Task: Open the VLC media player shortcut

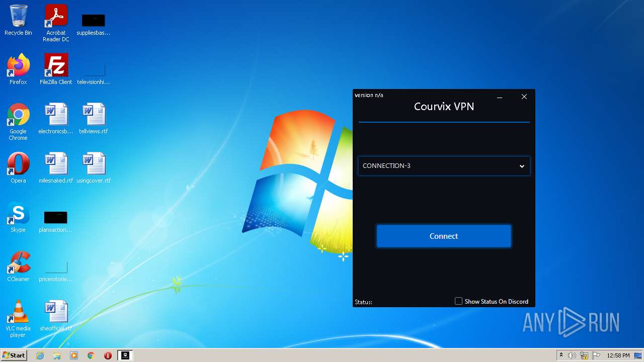Action: 18,319
